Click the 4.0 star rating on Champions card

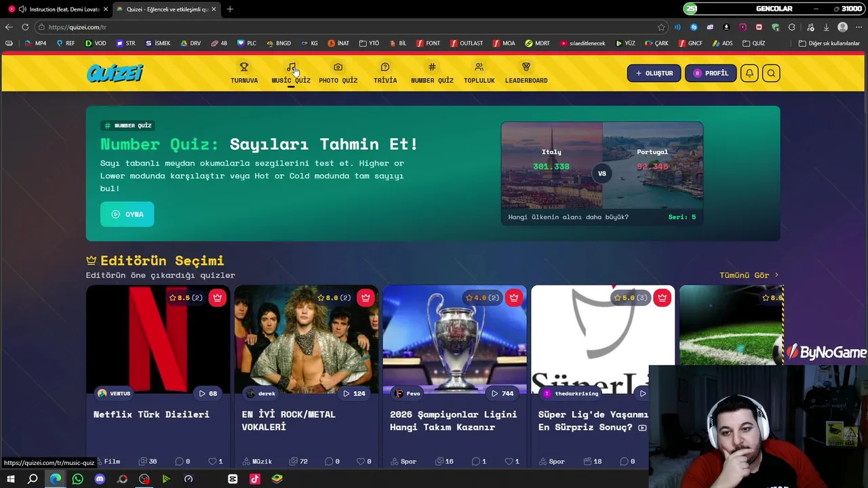482,298
